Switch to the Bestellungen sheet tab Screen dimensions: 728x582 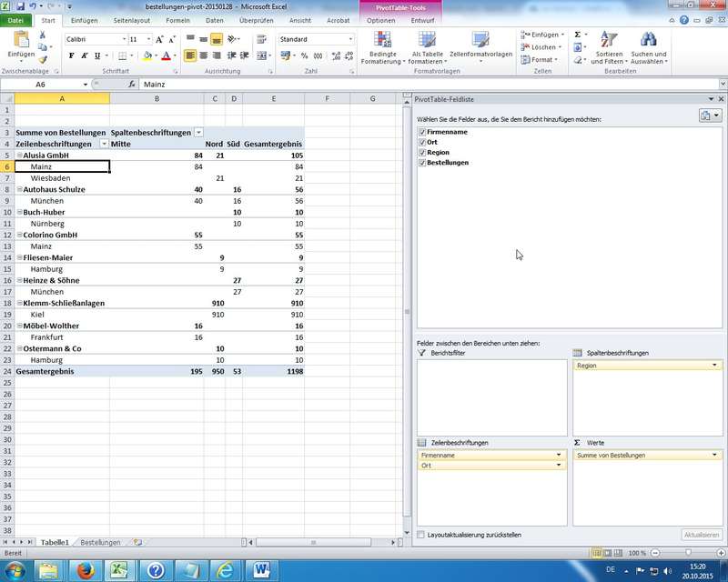100,542
